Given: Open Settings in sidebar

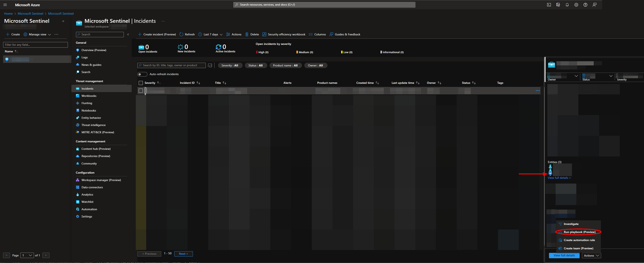Looking at the screenshot, I should click(87, 216).
